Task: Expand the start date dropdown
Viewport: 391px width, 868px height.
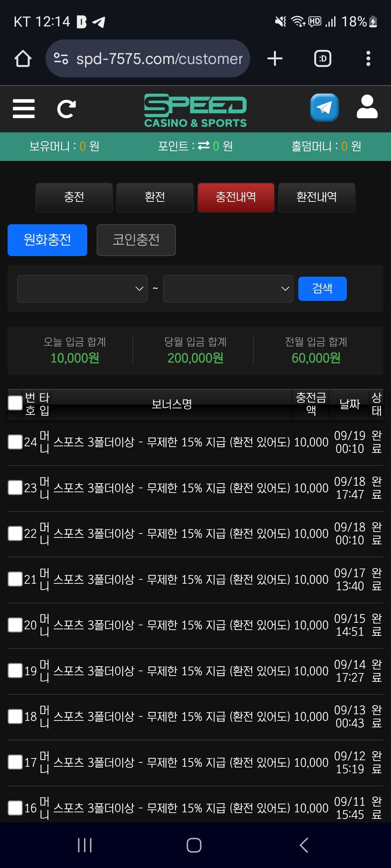Action: tap(82, 289)
